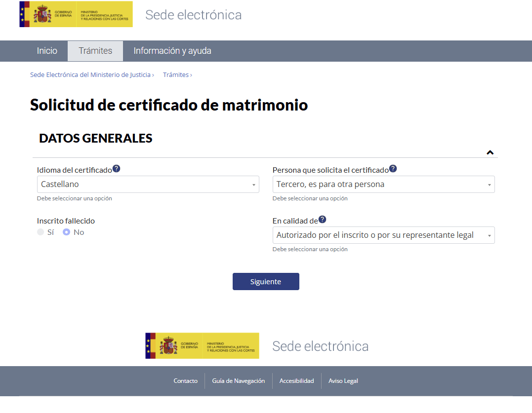
Task: Open help tooltip for En calidad de
Action: (x=324, y=219)
